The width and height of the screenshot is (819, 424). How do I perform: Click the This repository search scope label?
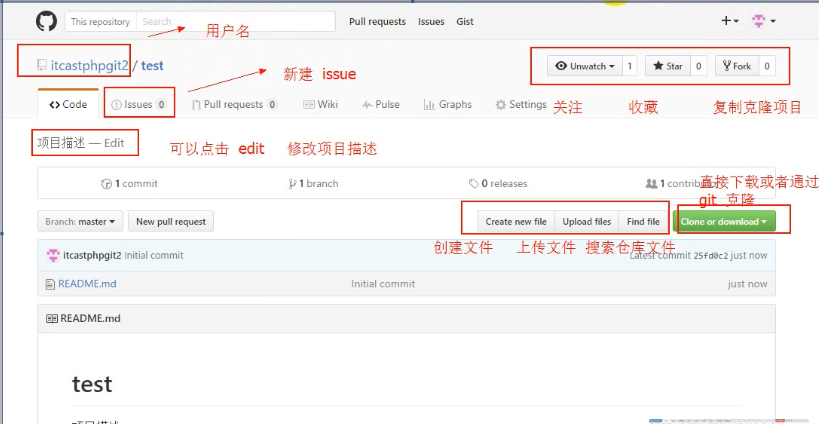point(100,21)
